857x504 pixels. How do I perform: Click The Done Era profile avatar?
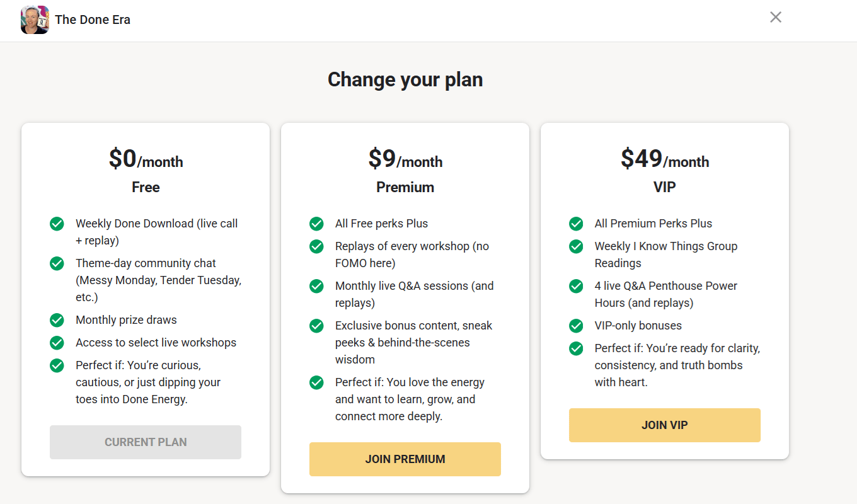[x=35, y=20]
